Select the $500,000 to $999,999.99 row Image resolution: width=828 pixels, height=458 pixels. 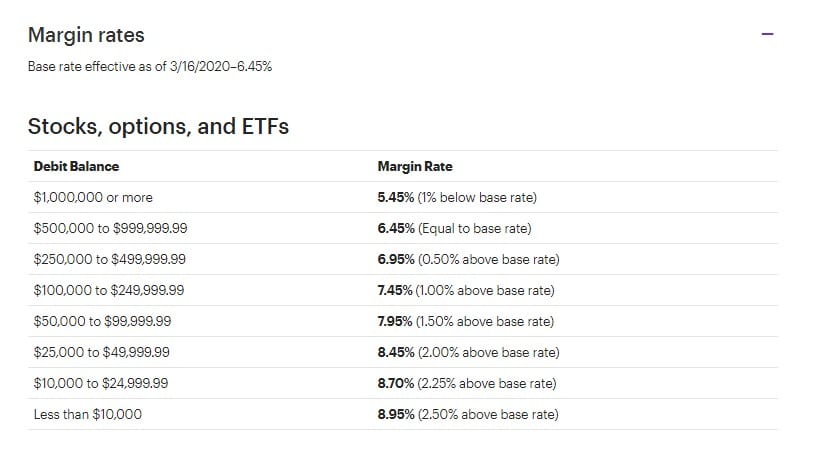click(x=110, y=228)
